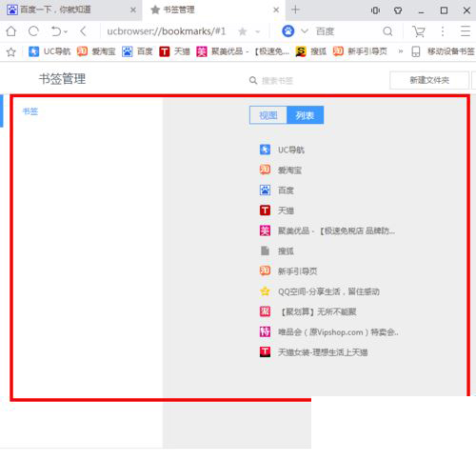Open the search engine selector chevron
Screen dimensions: 476x461
point(305,31)
